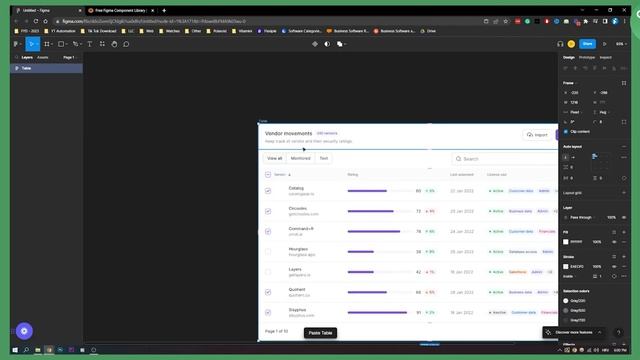Open the Hug height sizing dropdown

(604, 112)
